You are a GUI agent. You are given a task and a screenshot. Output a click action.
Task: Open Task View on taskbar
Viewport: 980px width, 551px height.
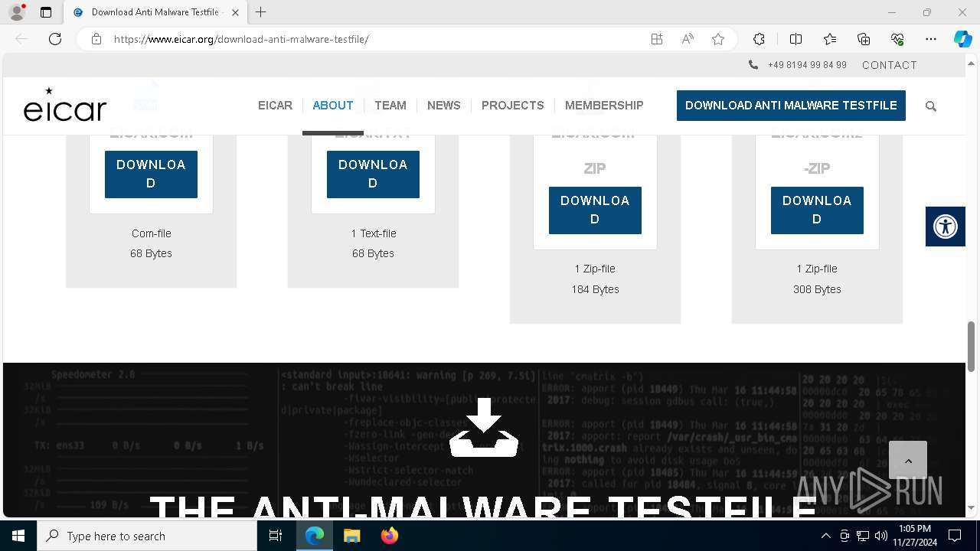point(276,536)
